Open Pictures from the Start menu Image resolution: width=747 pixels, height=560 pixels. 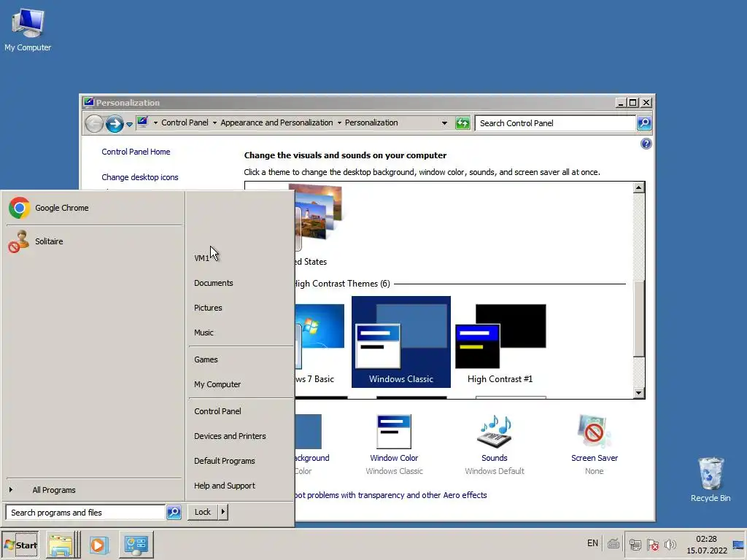pos(241,308)
